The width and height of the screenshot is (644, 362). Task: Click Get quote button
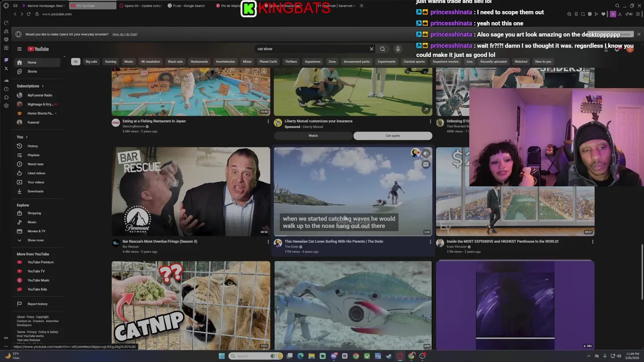point(393,136)
